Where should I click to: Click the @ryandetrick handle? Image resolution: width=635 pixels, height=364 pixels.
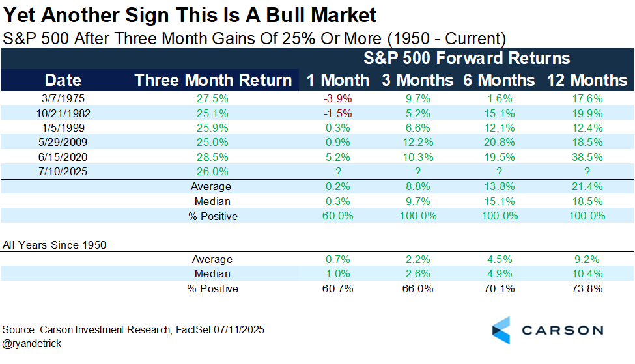32,343
